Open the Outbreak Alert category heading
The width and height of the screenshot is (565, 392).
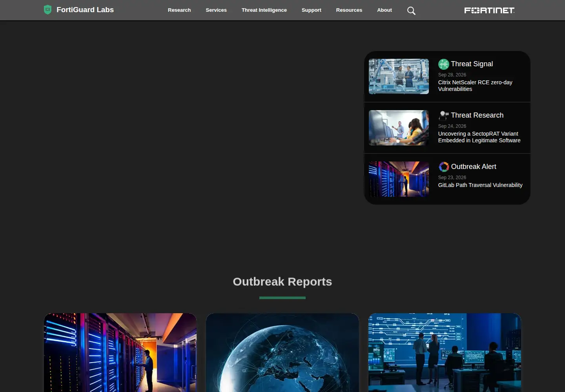click(x=474, y=167)
